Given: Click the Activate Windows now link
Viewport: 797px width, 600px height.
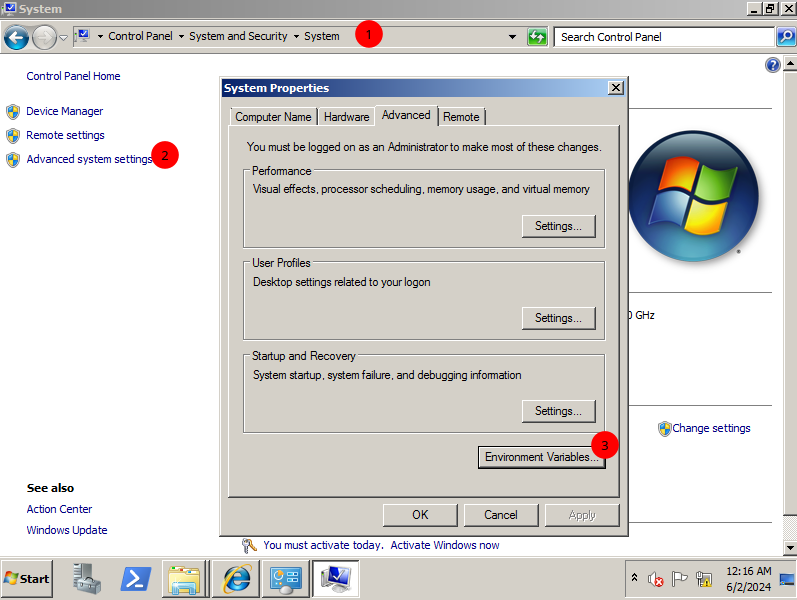Looking at the screenshot, I should (x=444, y=545).
